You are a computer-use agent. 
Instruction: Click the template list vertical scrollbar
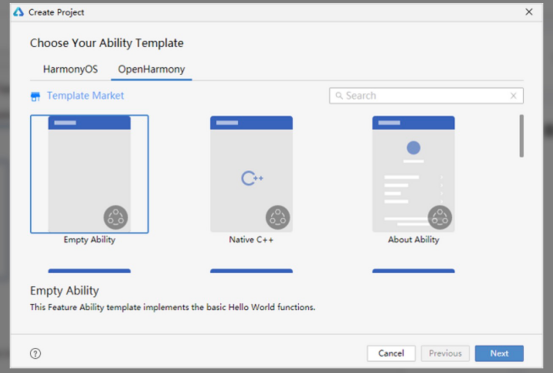[521, 136]
